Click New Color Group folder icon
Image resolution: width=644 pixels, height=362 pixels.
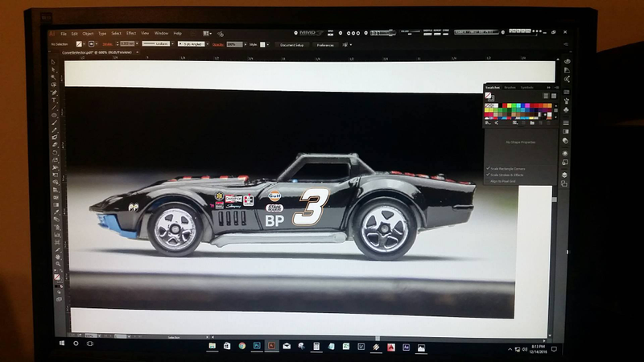point(532,123)
